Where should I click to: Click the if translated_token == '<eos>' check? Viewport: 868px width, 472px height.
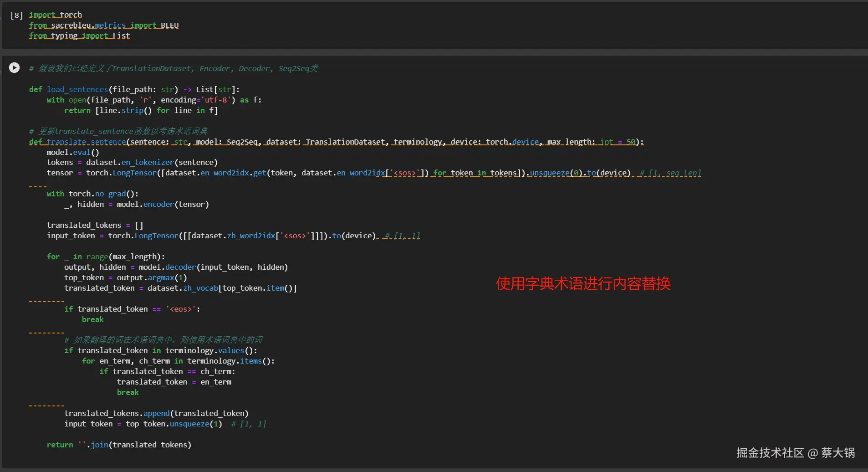pyautogui.click(x=132, y=308)
